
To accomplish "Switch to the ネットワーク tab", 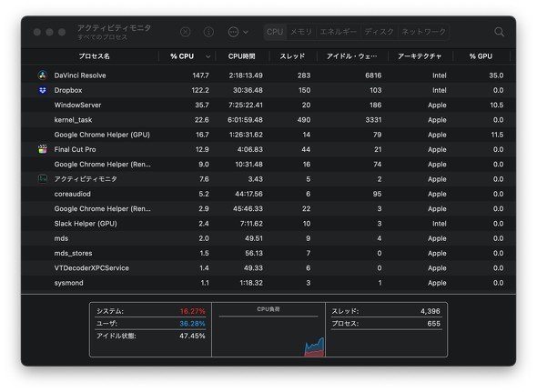I will pos(423,32).
